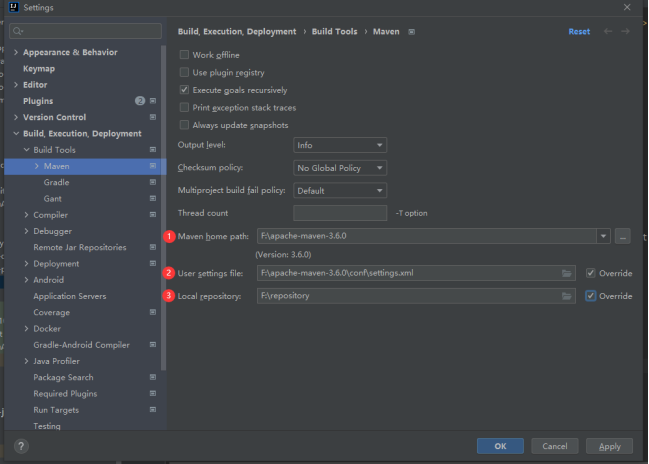Click the help question mark icon
Image resolution: width=649 pixels, height=464 pixels.
pyautogui.click(x=21, y=446)
